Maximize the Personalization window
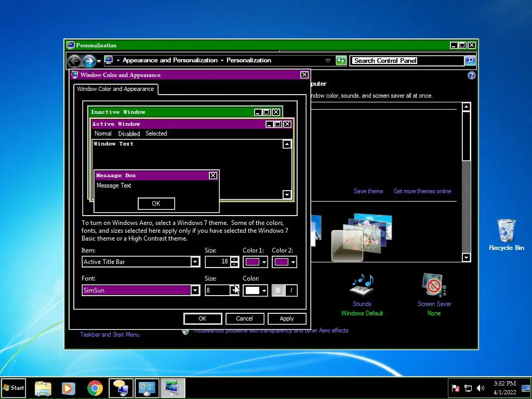 (462, 45)
